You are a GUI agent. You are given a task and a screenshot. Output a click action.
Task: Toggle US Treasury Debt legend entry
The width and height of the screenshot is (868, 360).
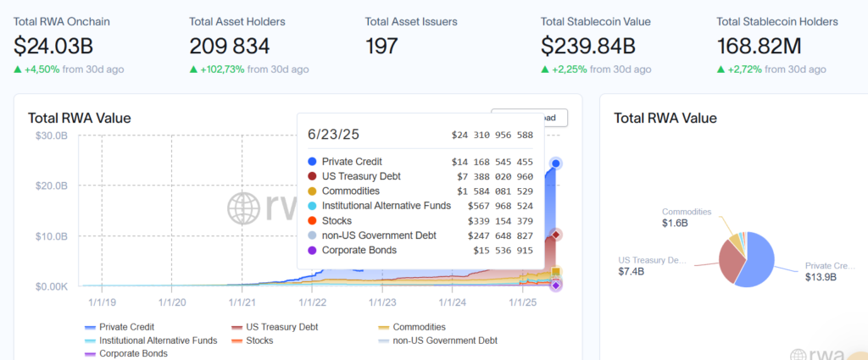[x=268, y=327]
